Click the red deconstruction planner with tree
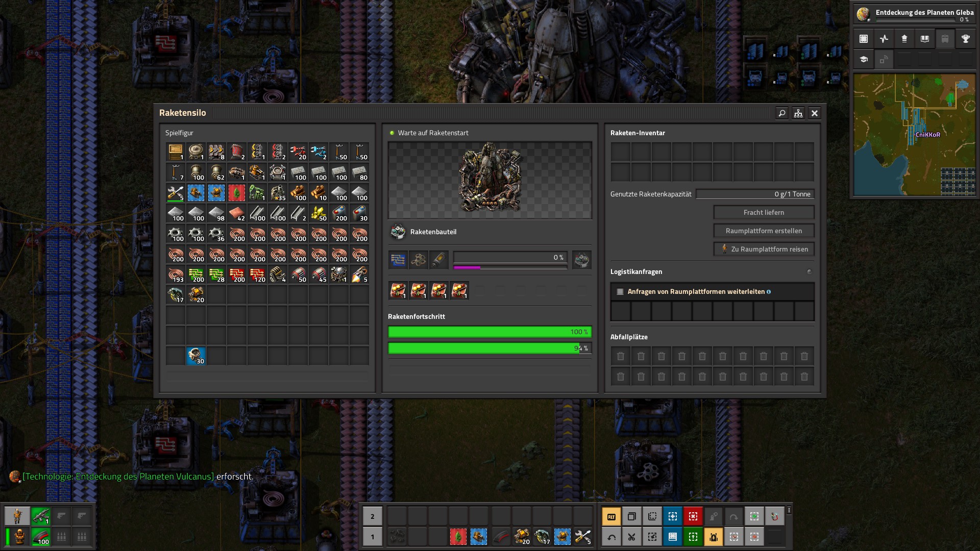The width and height of the screenshot is (980, 551). [236, 192]
